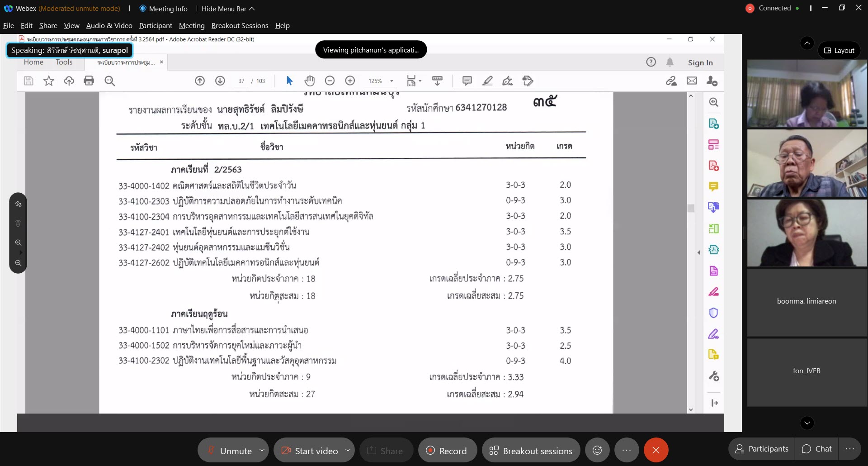Click the Protect shield icon in sidebar
This screenshot has height=466, width=868.
click(x=713, y=313)
